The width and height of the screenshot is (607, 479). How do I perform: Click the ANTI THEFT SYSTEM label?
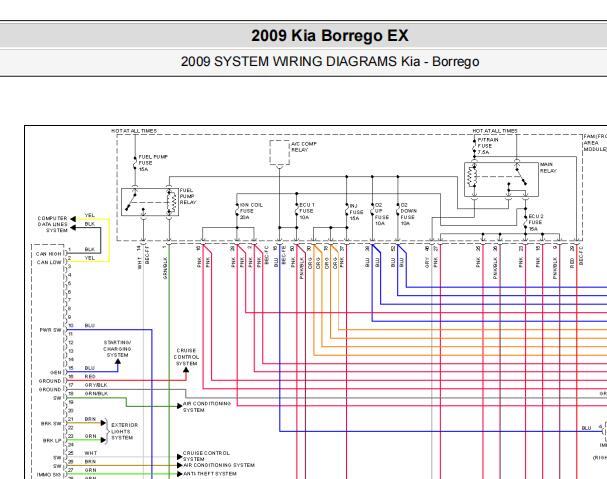[210, 474]
